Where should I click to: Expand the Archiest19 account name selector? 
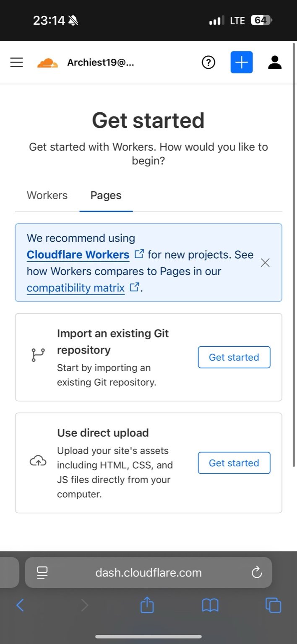101,63
